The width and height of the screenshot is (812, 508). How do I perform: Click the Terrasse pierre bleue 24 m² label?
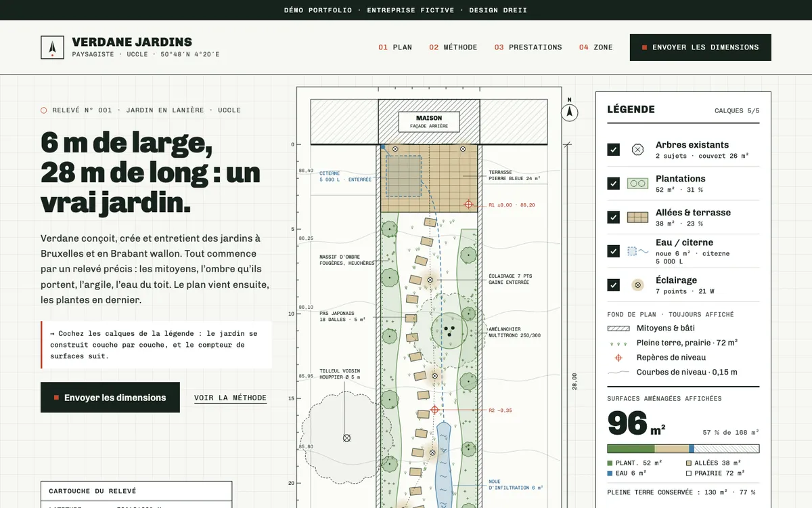[x=514, y=175]
